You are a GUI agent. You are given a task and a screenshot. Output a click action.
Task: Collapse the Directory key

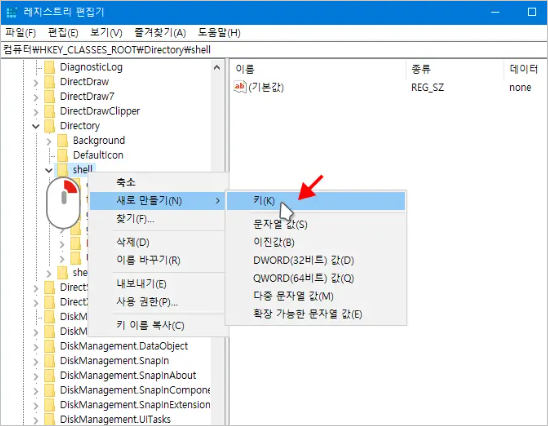click(36, 126)
